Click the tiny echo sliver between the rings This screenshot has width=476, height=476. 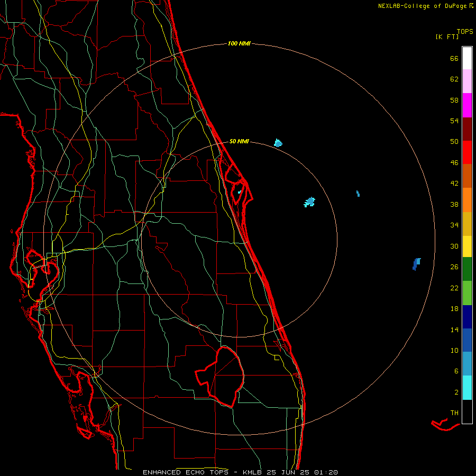coord(358,194)
